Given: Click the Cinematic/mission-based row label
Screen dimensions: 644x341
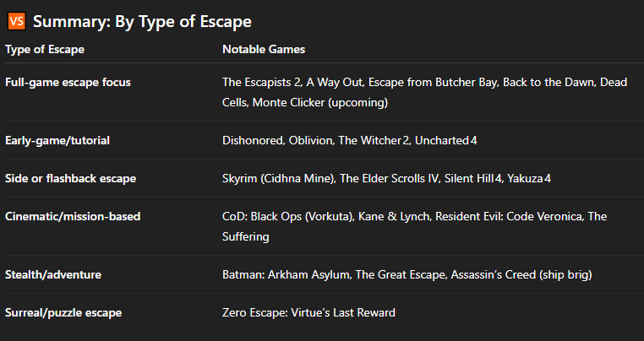Looking at the screenshot, I should point(73,216).
